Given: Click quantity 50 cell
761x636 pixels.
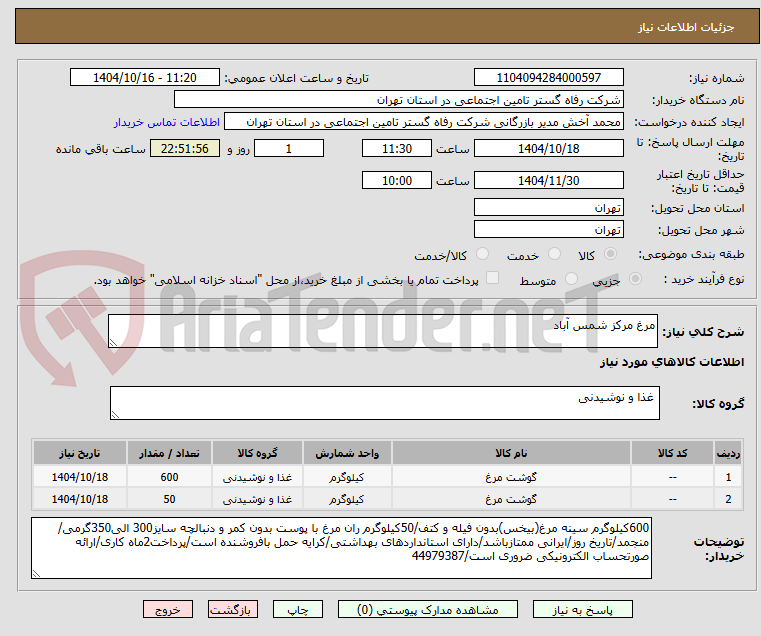Looking at the screenshot, I should point(169,499).
